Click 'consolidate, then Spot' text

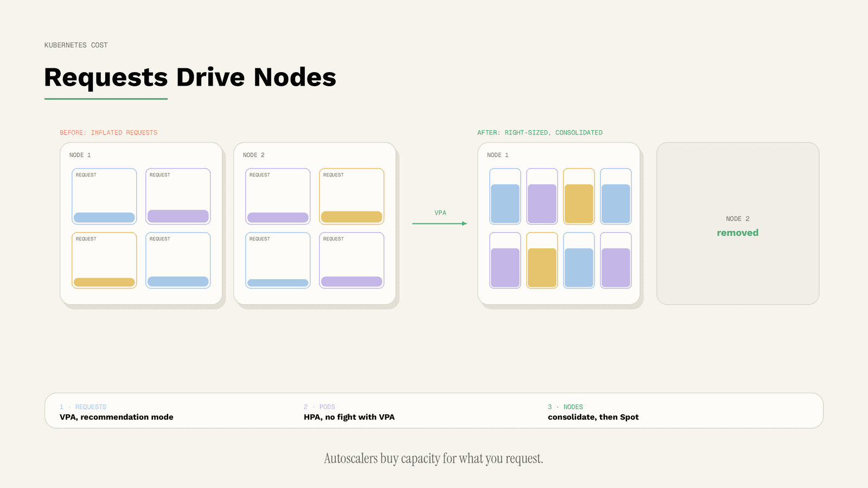593,417
